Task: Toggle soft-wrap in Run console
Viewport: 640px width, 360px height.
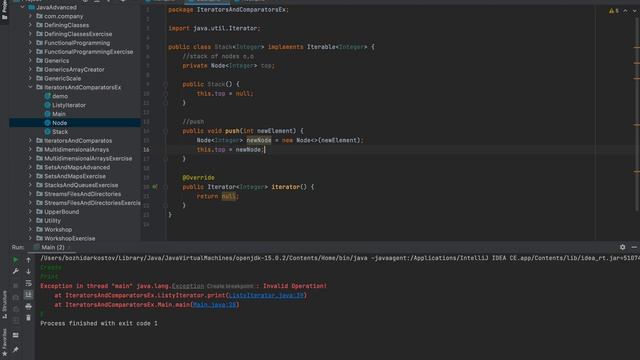Action: (28, 283)
